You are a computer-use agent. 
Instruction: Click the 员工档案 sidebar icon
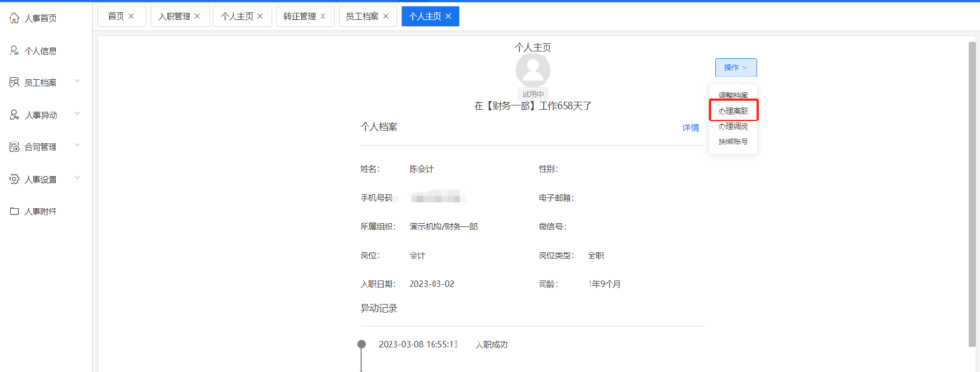[x=13, y=82]
